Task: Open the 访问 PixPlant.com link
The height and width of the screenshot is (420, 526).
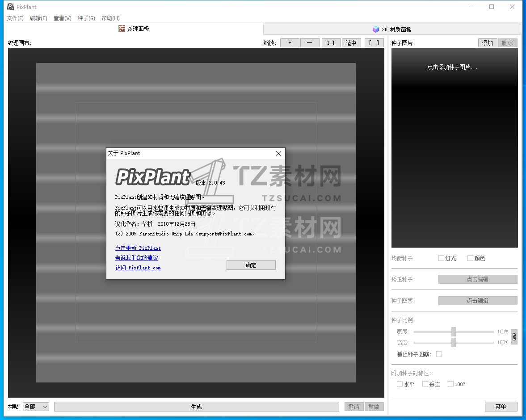Action: (x=138, y=268)
